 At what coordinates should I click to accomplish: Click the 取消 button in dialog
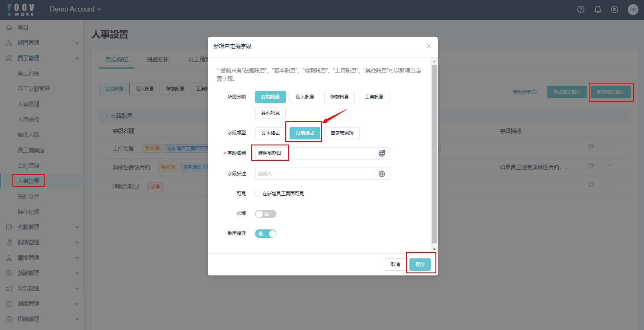click(x=395, y=264)
